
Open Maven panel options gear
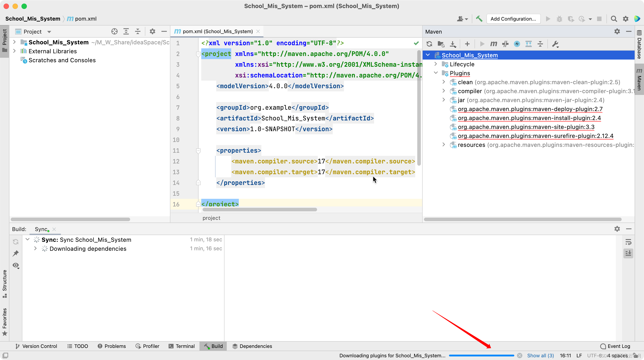(x=617, y=32)
